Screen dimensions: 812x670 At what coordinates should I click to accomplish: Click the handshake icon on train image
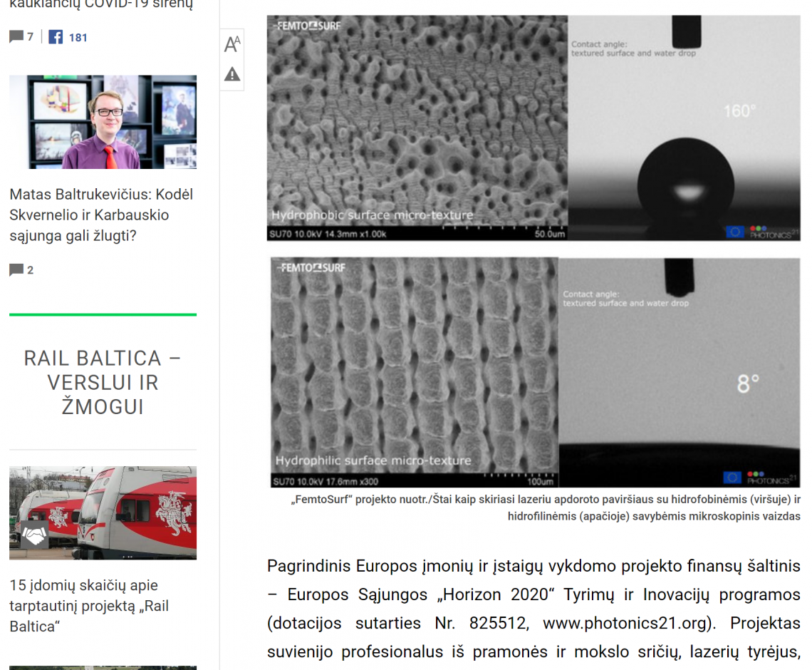tap(34, 535)
